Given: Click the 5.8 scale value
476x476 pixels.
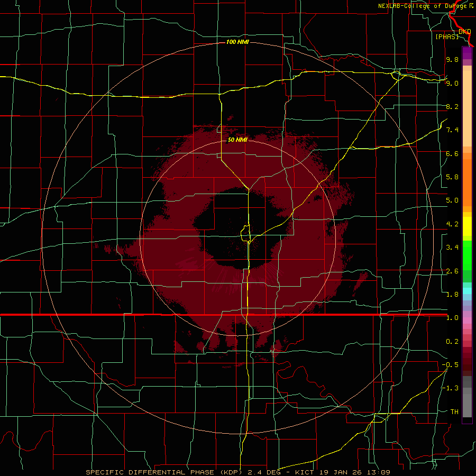Looking at the screenshot, I should pyautogui.click(x=452, y=177).
